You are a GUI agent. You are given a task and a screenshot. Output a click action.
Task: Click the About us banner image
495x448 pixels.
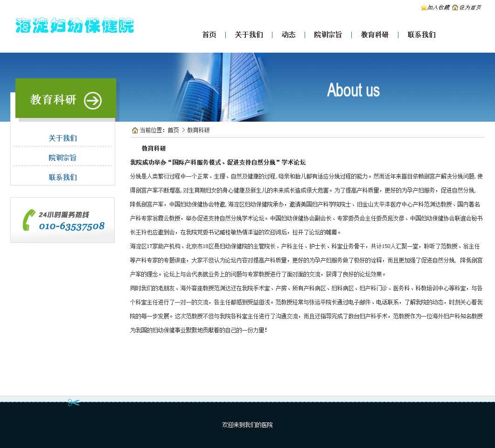353,90
